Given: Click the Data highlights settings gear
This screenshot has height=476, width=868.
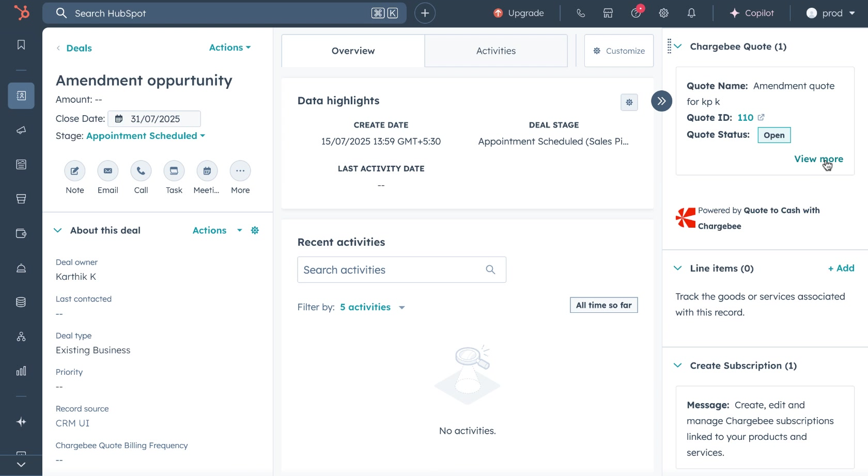Looking at the screenshot, I should (629, 102).
